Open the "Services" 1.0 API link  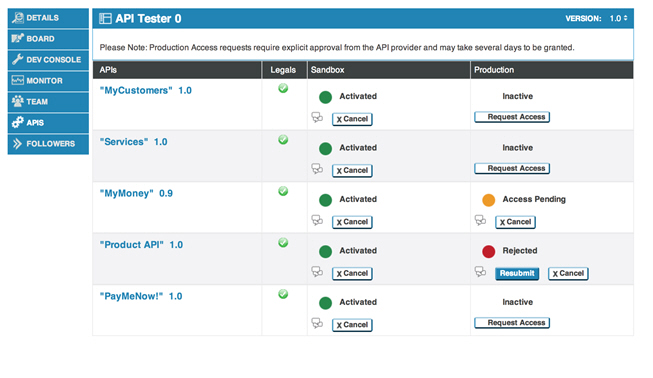click(133, 142)
